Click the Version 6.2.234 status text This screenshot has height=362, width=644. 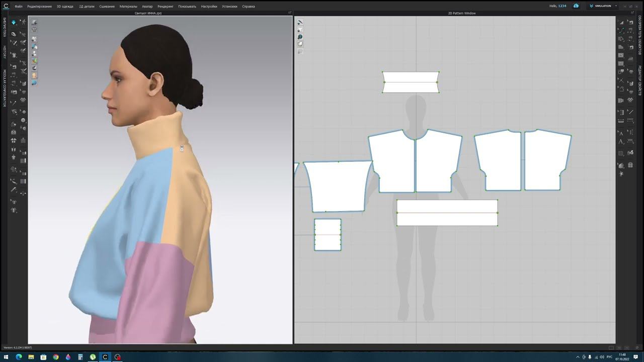tap(18, 347)
